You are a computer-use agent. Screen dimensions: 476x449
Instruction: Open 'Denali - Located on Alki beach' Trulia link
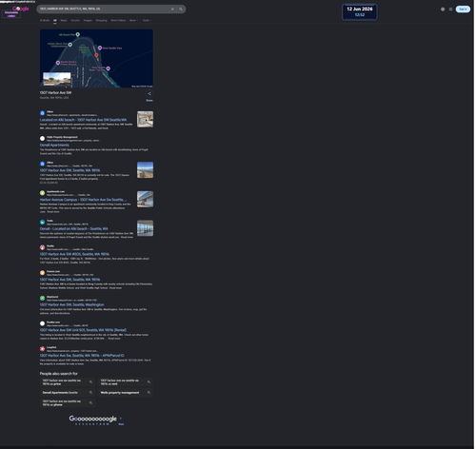point(74,228)
